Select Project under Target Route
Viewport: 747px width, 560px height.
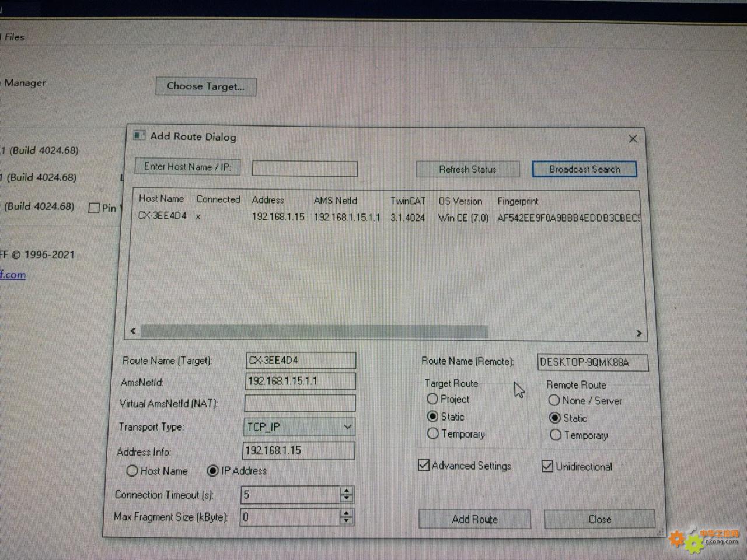(x=432, y=399)
